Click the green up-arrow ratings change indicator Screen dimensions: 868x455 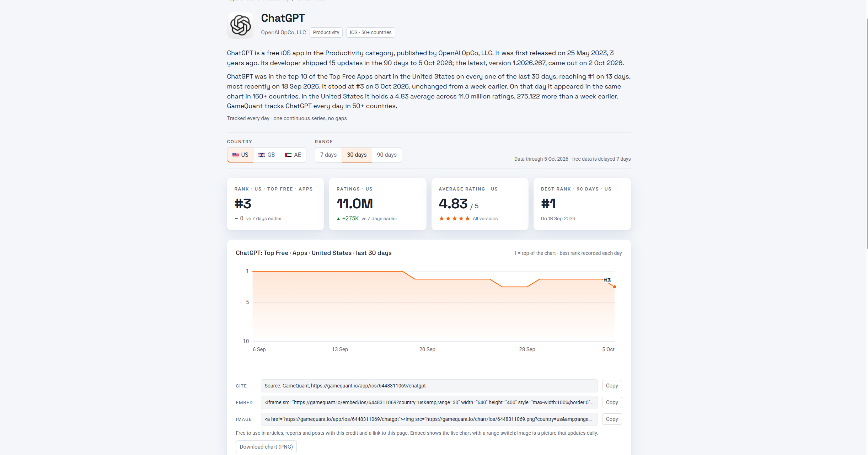338,219
